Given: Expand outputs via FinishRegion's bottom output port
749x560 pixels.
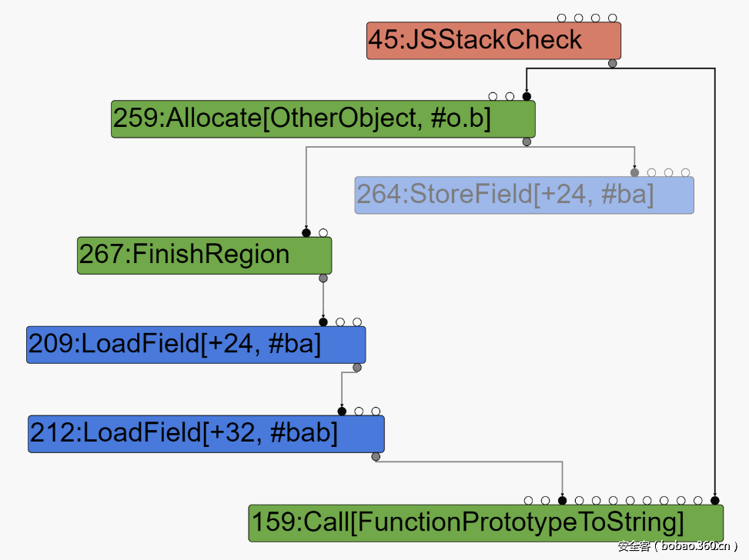Looking at the screenshot, I should pyautogui.click(x=323, y=278).
